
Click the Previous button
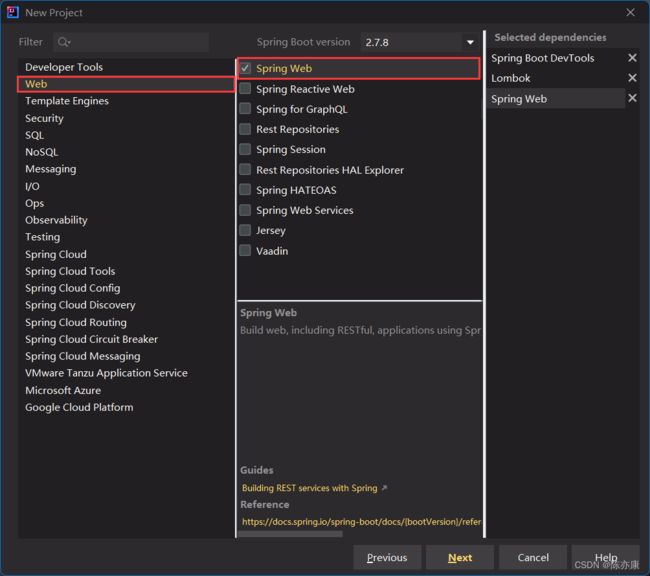(x=387, y=557)
